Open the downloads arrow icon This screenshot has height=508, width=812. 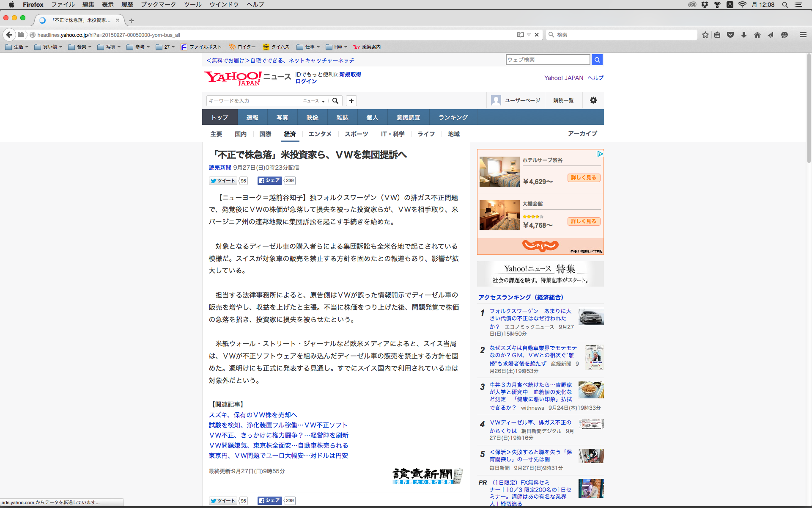pos(744,35)
